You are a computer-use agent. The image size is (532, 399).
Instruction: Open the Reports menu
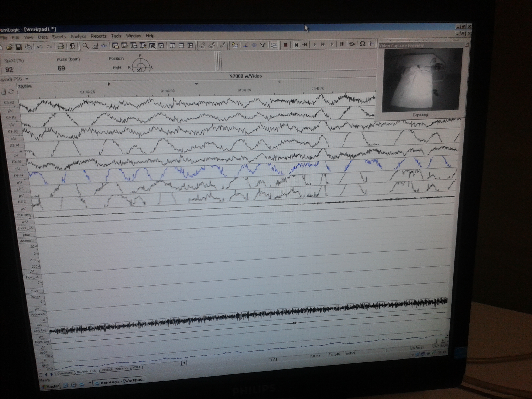(99, 36)
